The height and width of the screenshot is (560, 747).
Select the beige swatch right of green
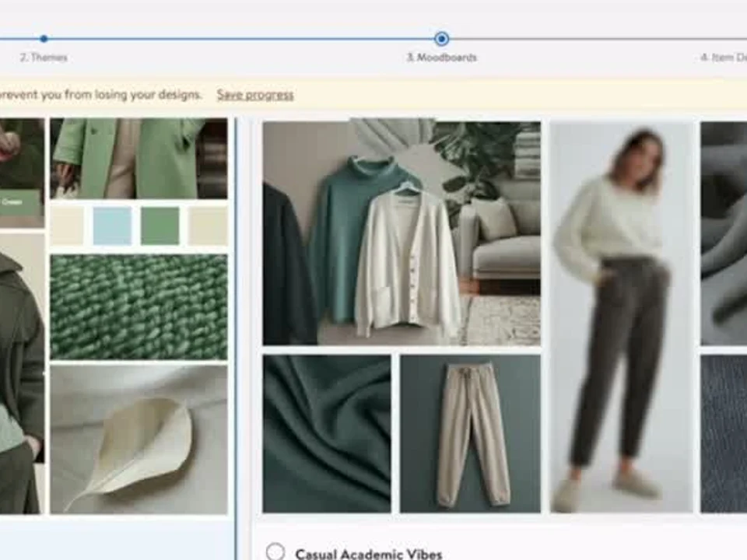pos(209,226)
